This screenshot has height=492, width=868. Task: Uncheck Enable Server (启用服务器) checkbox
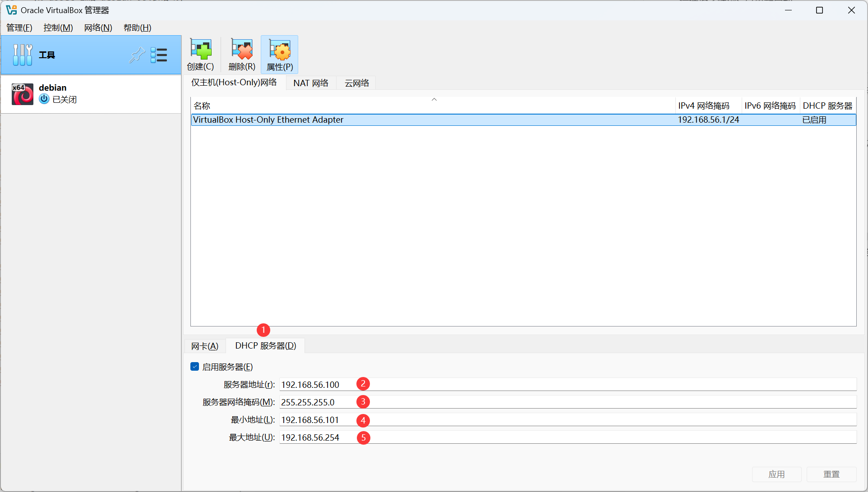[x=195, y=367]
